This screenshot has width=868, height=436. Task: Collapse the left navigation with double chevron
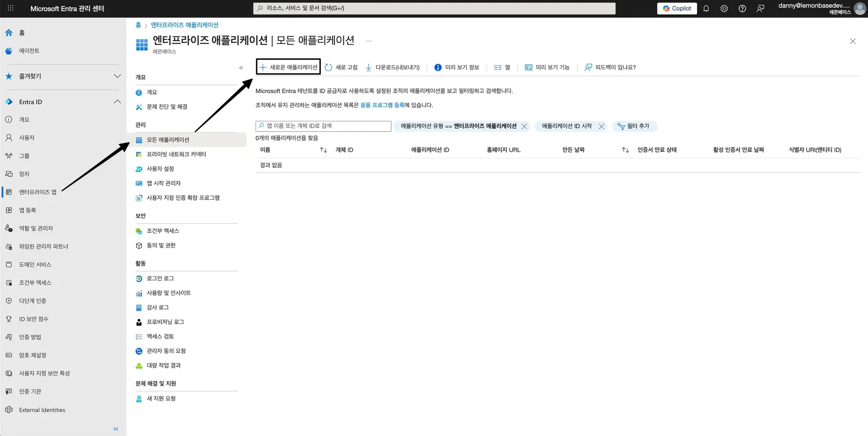(x=116, y=429)
